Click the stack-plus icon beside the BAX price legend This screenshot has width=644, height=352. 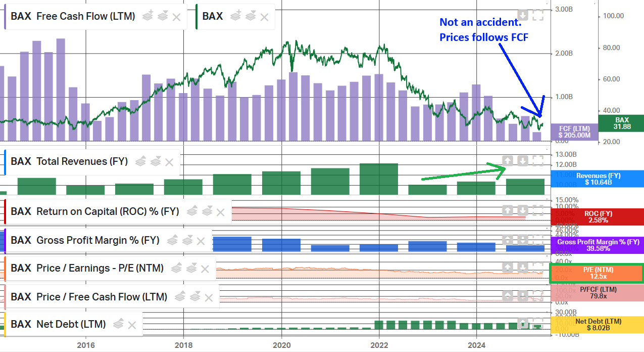tap(235, 16)
